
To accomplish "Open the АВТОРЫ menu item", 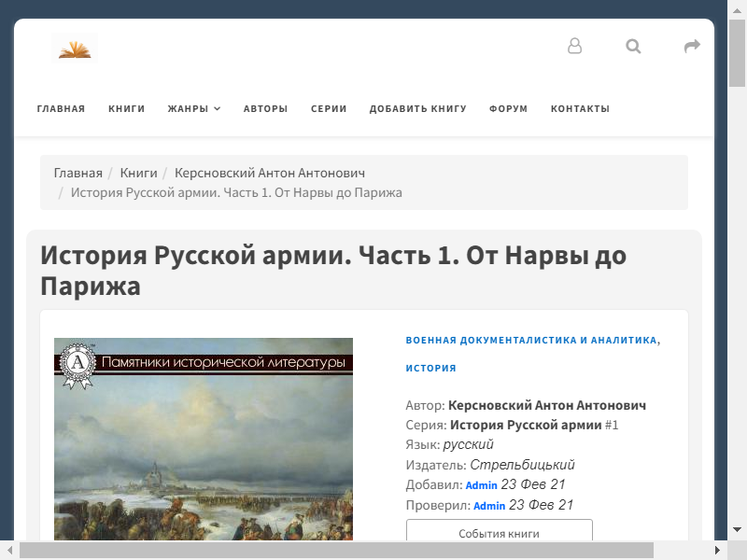I will coord(266,108).
